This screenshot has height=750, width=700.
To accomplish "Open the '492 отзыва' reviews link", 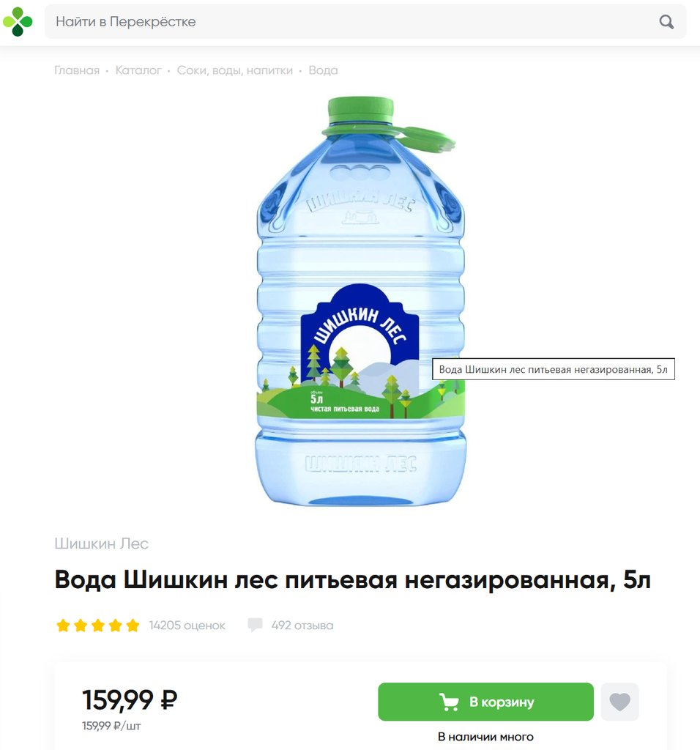I will tap(302, 625).
